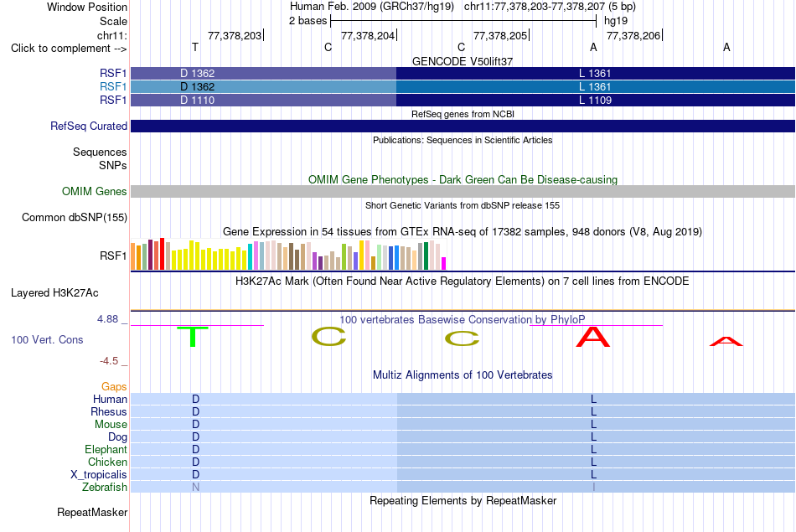This screenshot has height=532, width=796.
Task: Open 'Repeating Elements by RepeatMasker' title
Action: pos(463,501)
